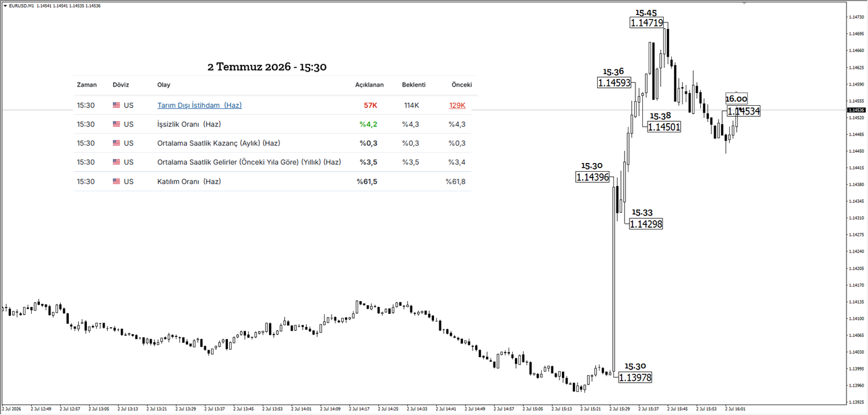Select the US flag in Tarım Dışı İstihdam row
This screenshot has width=868, height=415.
116,105
